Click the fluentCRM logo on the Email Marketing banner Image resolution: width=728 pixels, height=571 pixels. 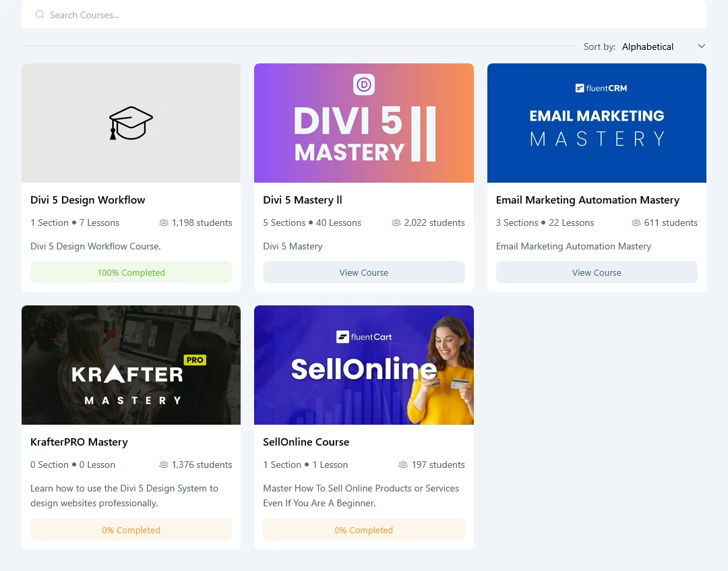point(601,88)
